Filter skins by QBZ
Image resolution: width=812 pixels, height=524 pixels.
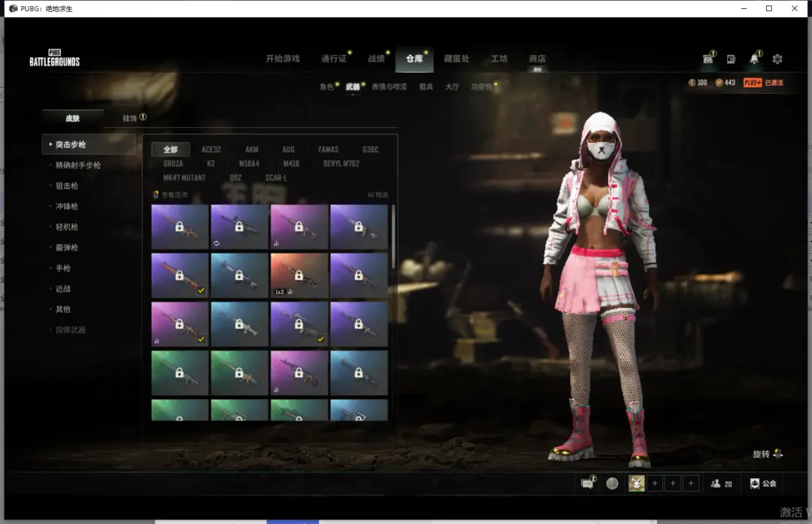[x=235, y=177]
